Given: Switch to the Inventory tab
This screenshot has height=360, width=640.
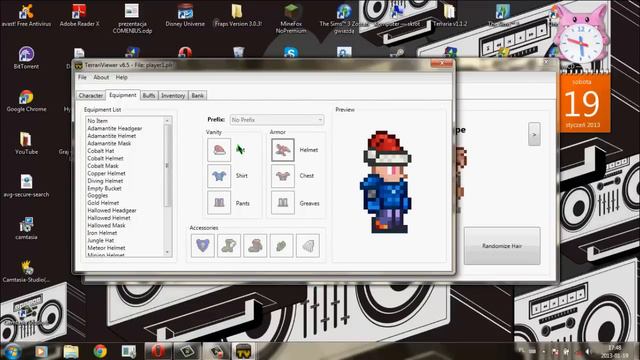Looking at the screenshot, I should pos(173,95).
